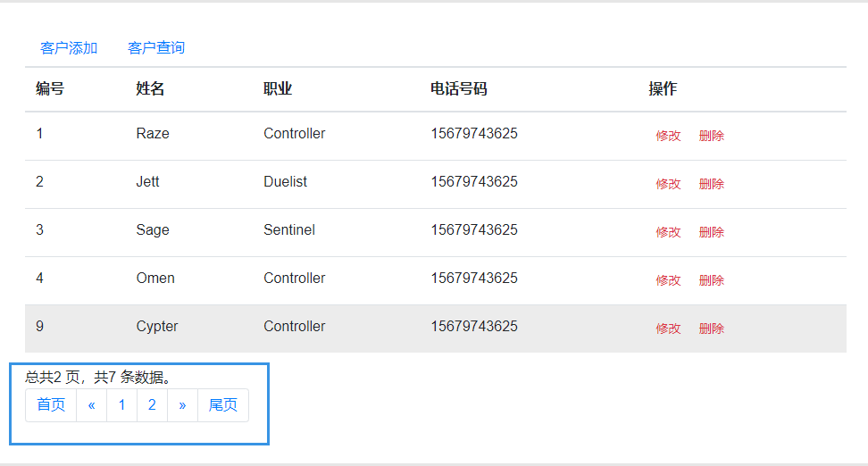The width and height of the screenshot is (868, 466).
Task: Advance to the next page »
Action: tap(182, 405)
